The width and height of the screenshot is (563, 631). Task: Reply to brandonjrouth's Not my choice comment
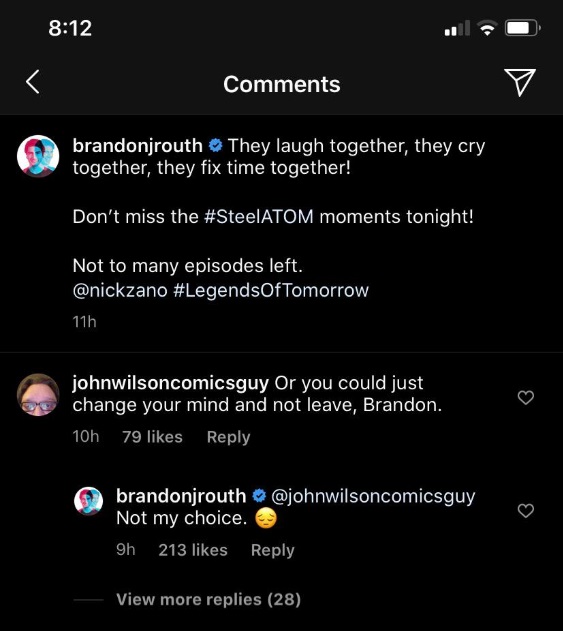pyautogui.click(x=273, y=550)
